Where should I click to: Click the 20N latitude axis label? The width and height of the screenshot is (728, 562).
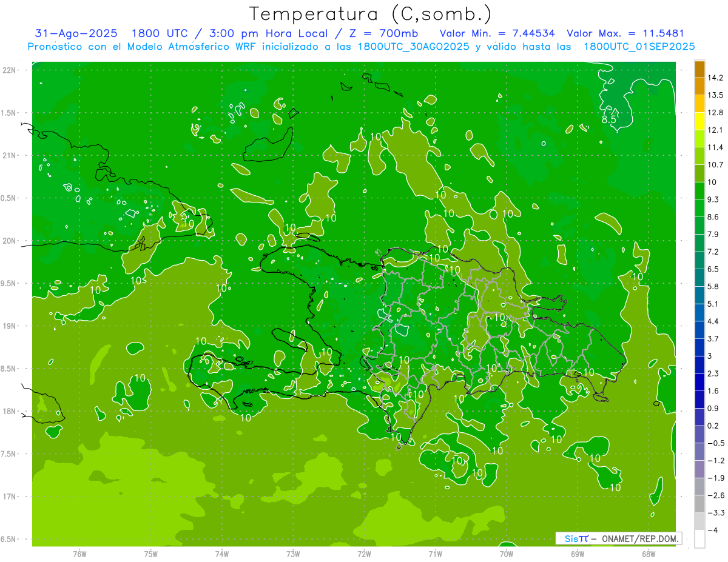coord(10,241)
